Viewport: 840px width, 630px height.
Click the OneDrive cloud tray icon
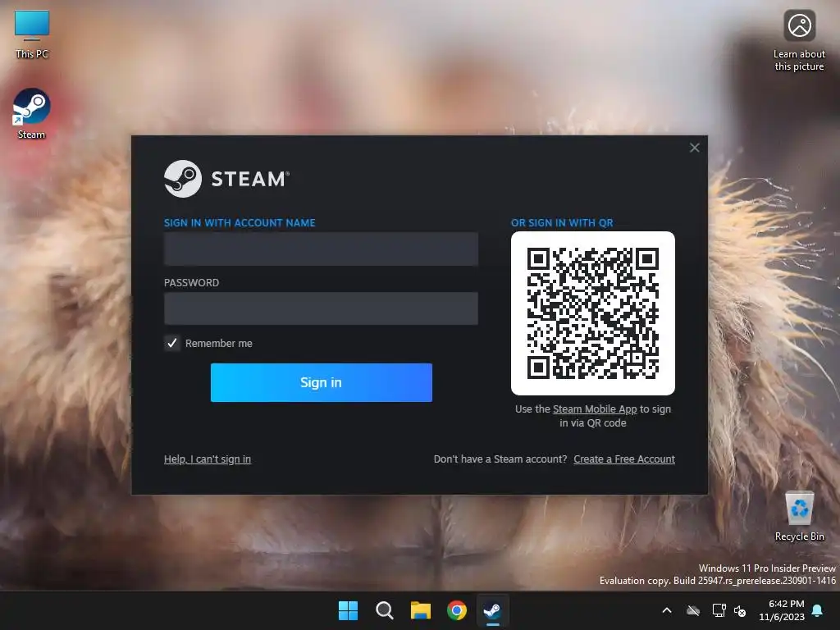(x=693, y=610)
